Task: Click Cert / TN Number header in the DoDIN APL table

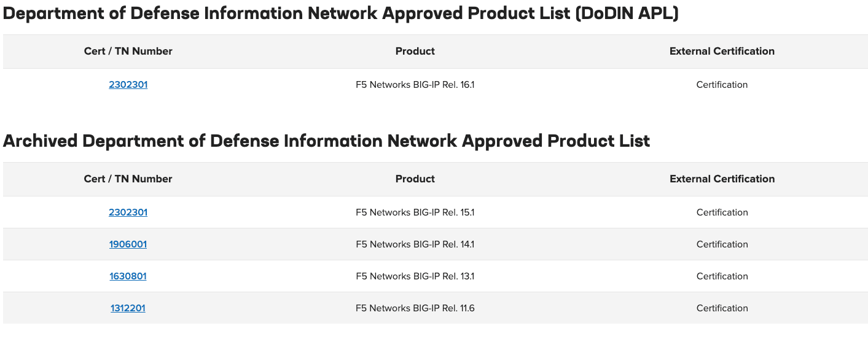Action: [128, 52]
